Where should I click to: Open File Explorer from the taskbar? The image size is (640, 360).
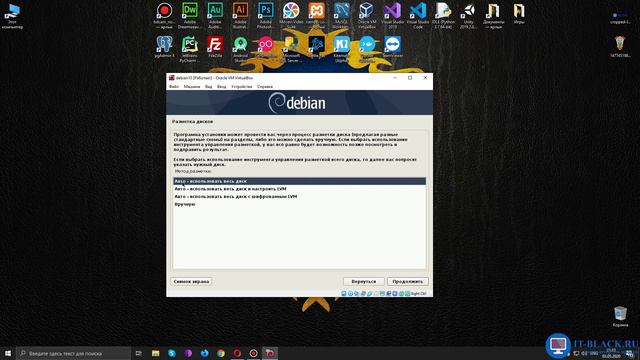[156, 353]
